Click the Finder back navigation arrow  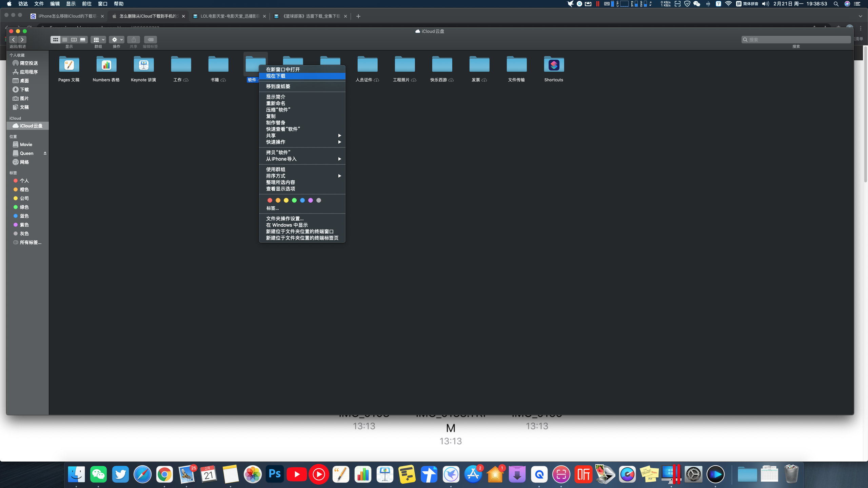click(14, 40)
